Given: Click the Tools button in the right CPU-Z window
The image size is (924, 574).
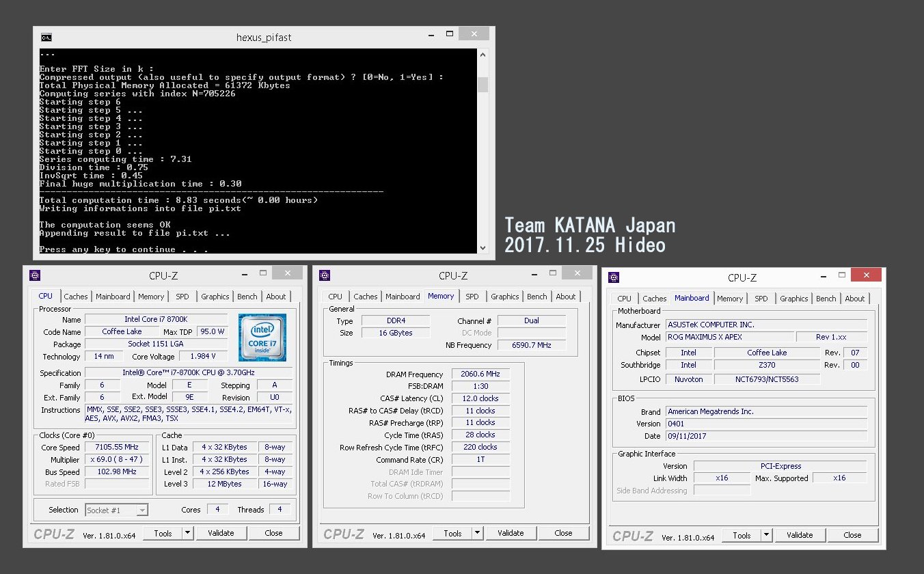Looking at the screenshot, I should pos(742,535).
